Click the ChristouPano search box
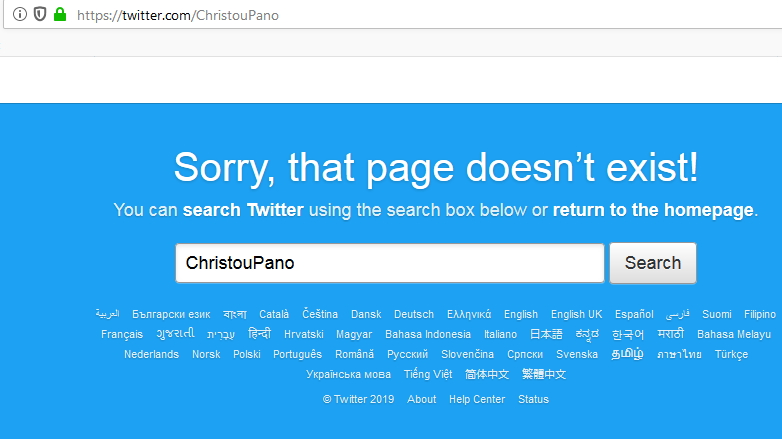The image size is (782, 439). pos(390,263)
